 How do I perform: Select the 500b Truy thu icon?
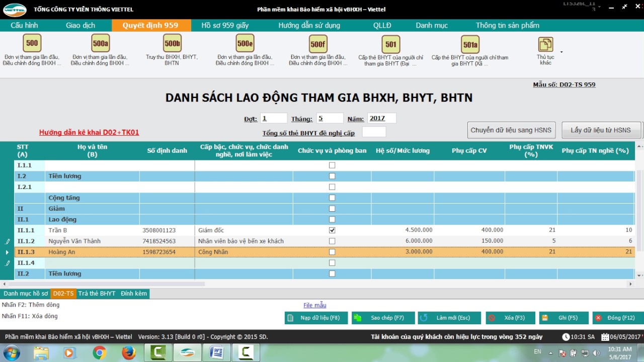pos(172,43)
